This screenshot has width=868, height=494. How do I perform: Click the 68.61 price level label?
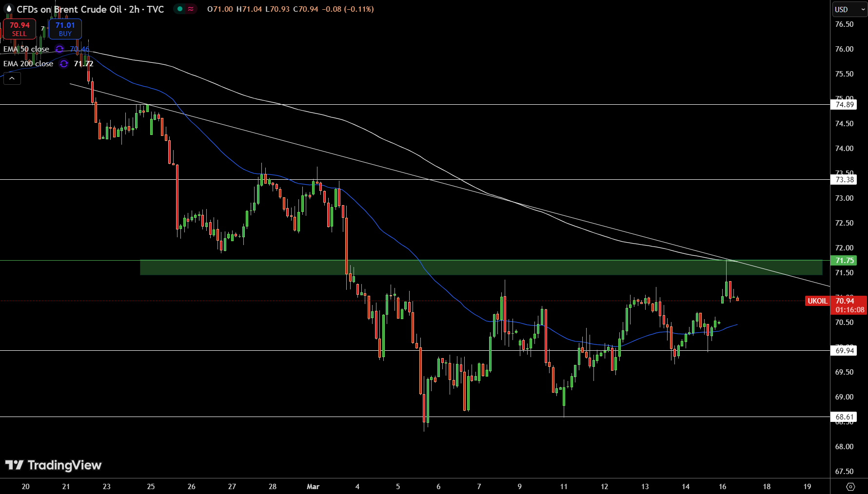pos(845,417)
